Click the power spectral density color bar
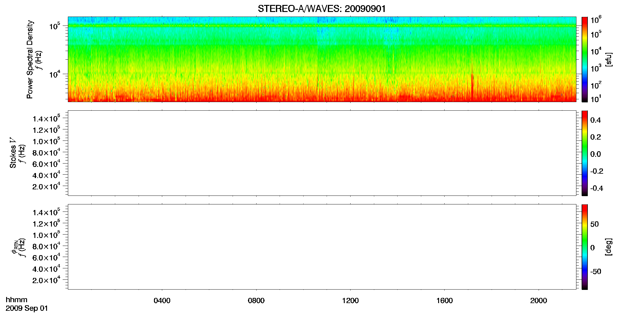644x332 pixels. pyautogui.click(x=584, y=59)
